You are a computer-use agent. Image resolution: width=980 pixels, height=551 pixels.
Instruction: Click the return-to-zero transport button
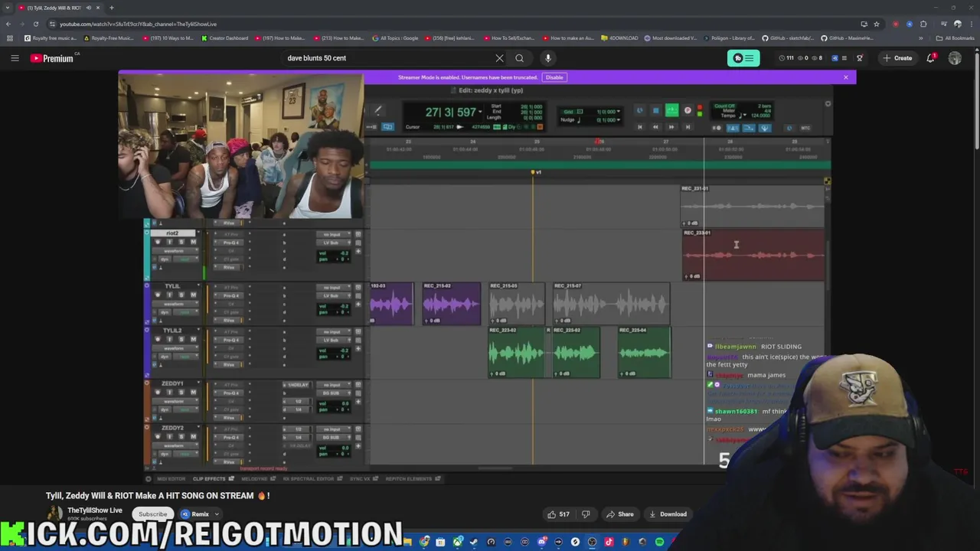[x=640, y=127]
